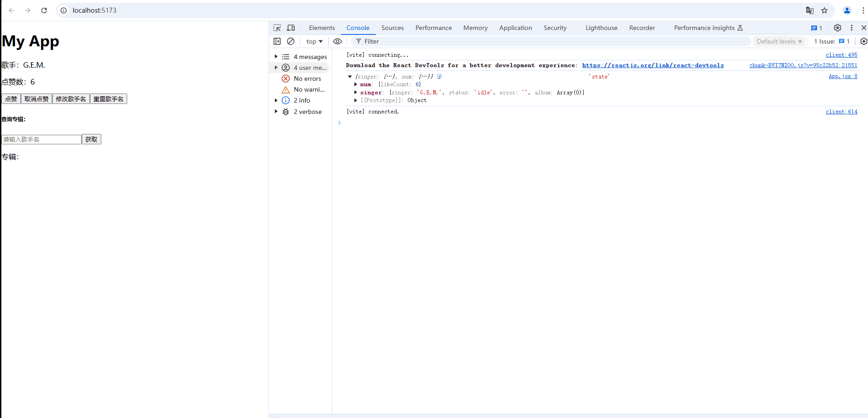
Task: Open the top context dropdown
Action: point(314,41)
